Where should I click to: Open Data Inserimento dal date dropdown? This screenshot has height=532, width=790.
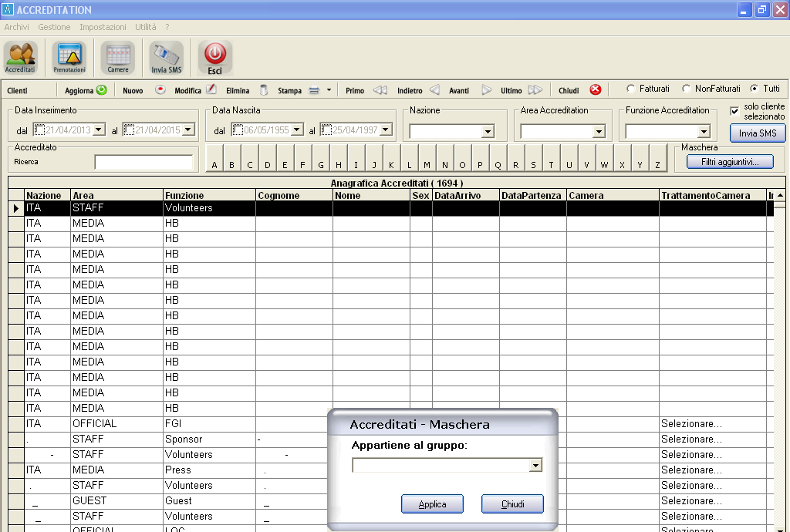point(99,130)
